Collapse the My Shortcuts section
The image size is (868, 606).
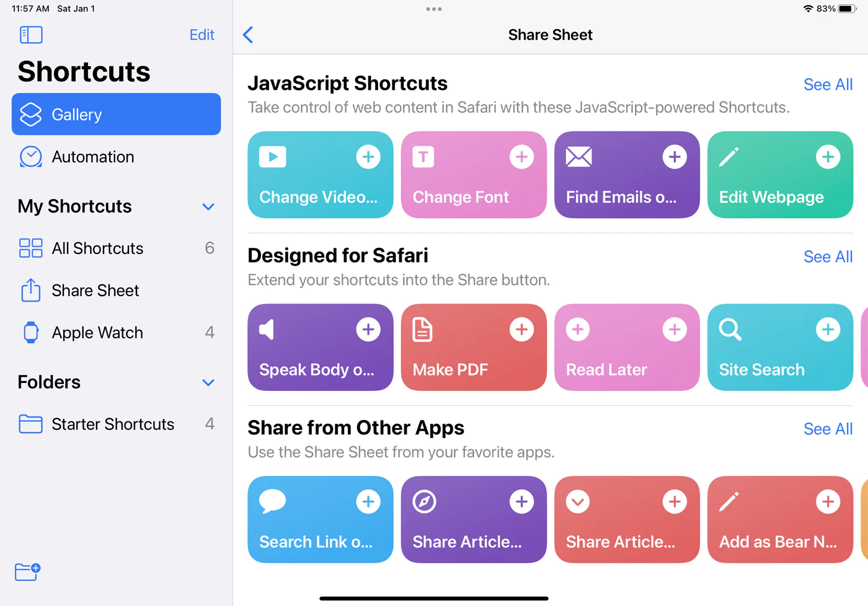click(208, 206)
